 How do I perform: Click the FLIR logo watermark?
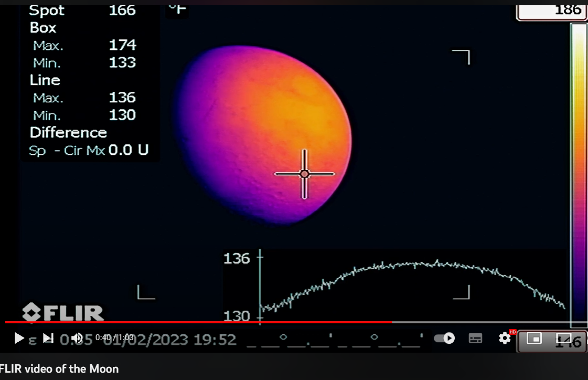click(x=63, y=312)
